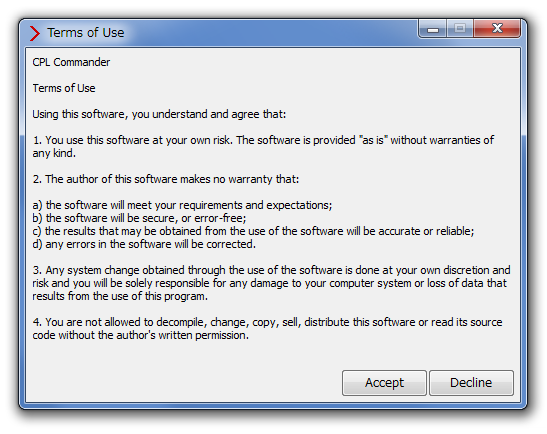Image resolution: width=547 pixels, height=434 pixels.
Task: Open the red chevron system menu icon
Action: pos(35,33)
